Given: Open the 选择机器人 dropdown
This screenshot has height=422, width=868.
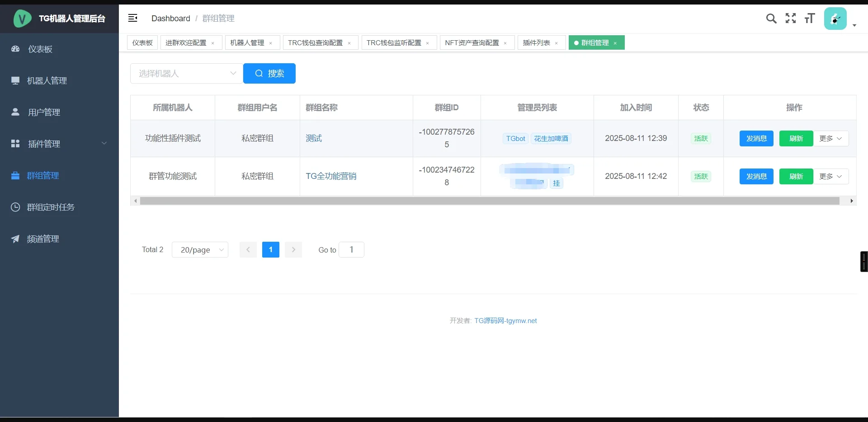Looking at the screenshot, I should coord(186,74).
